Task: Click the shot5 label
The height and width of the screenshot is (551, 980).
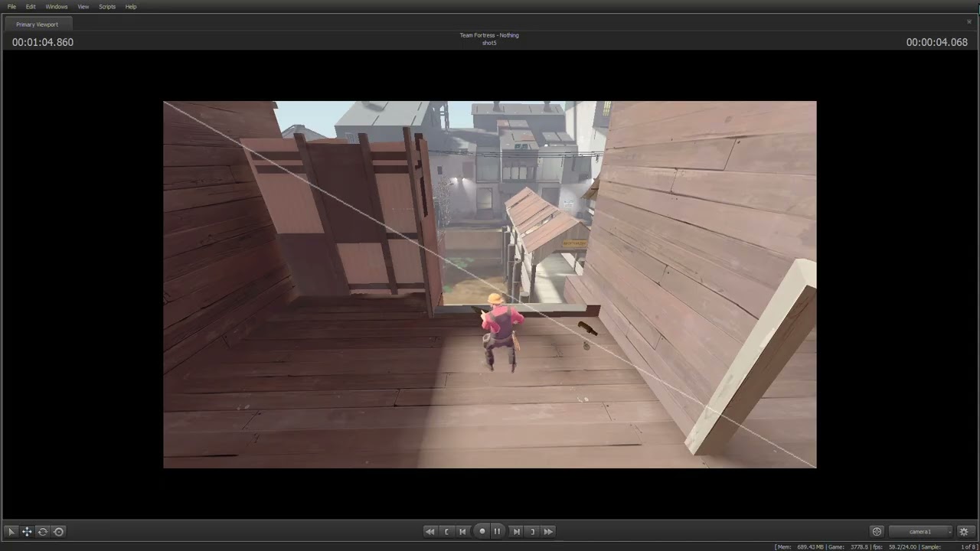Action: pos(489,43)
